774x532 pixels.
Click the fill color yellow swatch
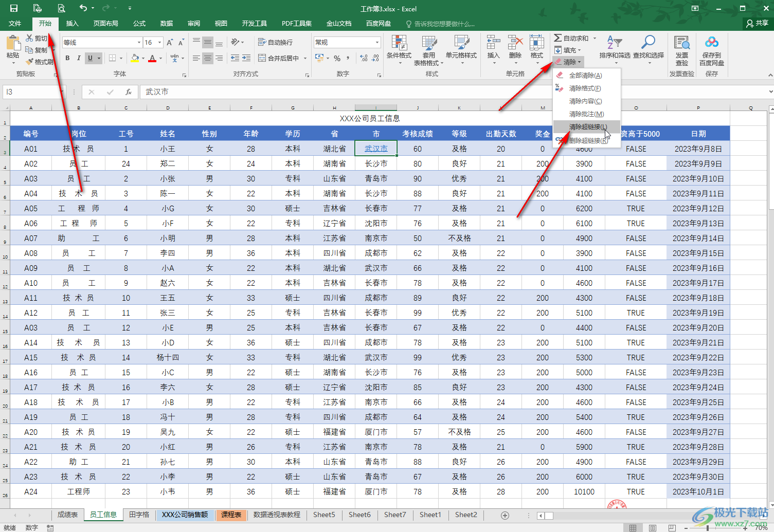click(x=135, y=58)
